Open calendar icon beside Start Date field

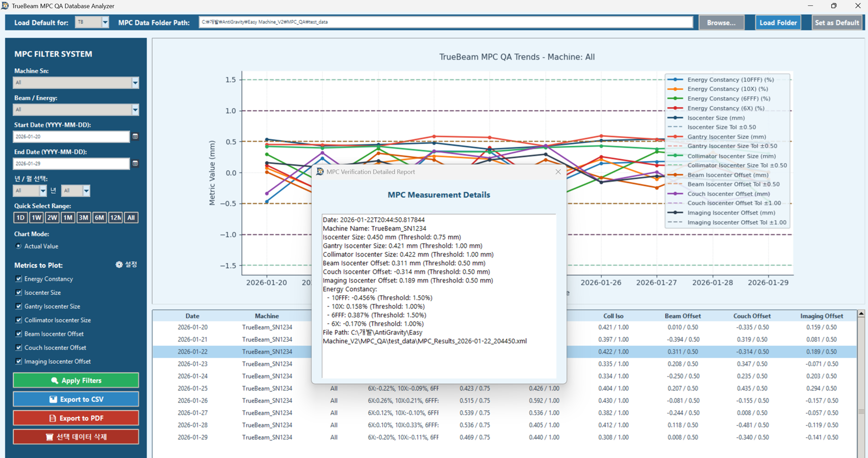[x=135, y=137]
